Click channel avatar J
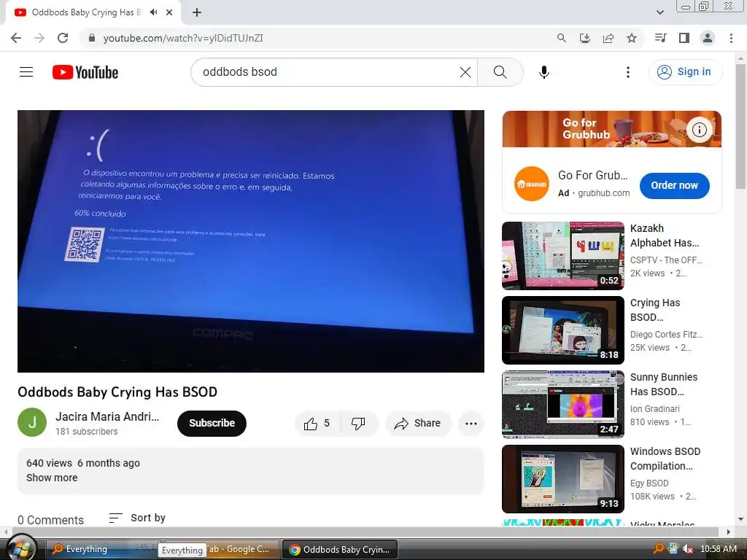 tap(32, 422)
